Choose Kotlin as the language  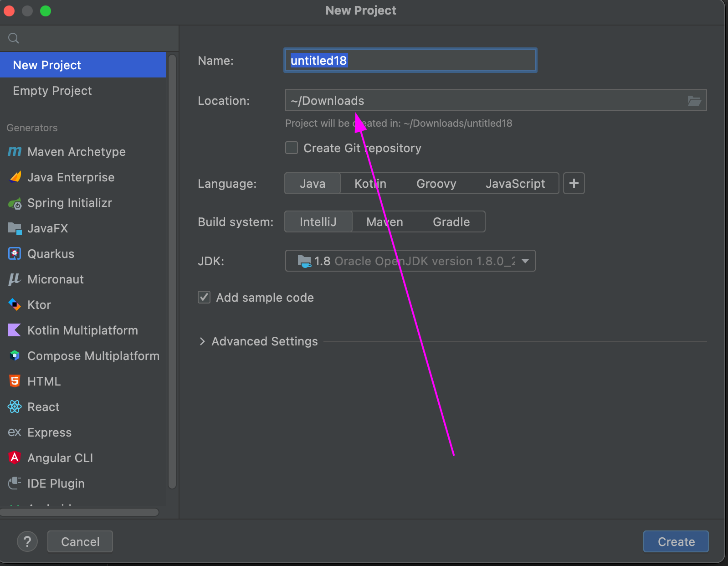tap(370, 183)
